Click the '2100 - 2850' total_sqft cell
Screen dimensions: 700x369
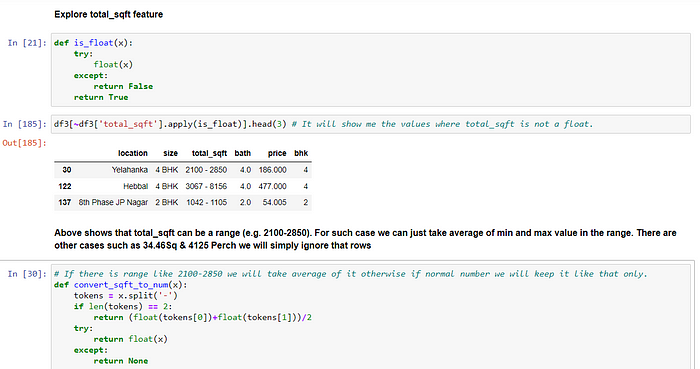[206, 170]
